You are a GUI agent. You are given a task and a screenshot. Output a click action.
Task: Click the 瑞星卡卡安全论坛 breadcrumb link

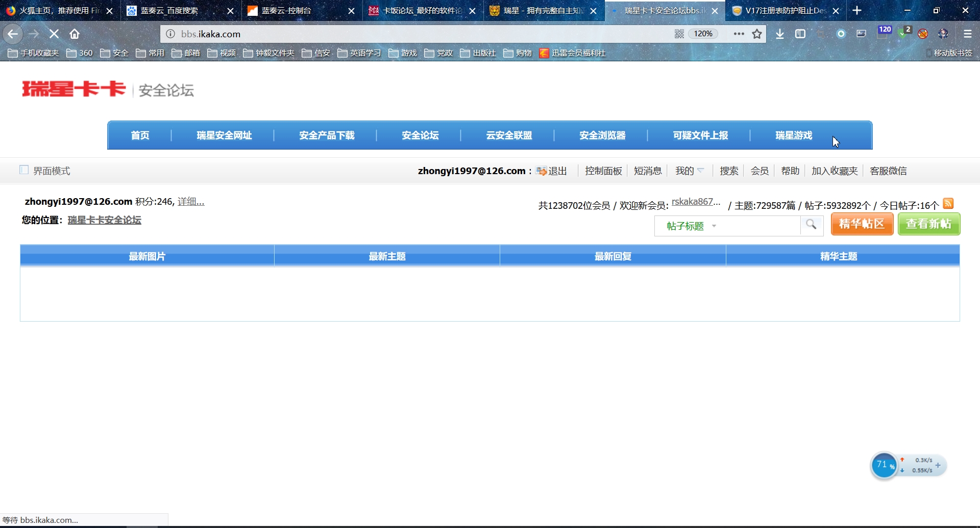pos(104,220)
